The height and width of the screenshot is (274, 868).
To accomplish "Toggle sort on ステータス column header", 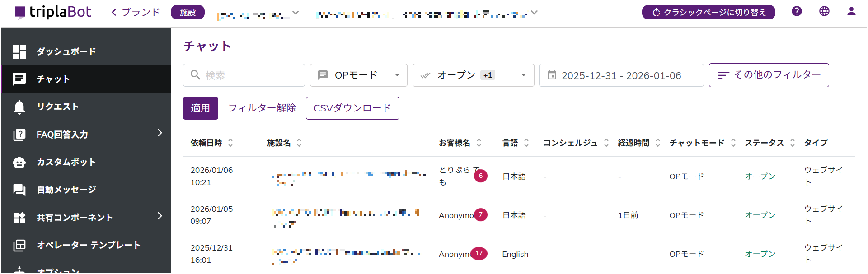I will click(x=792, y=143).
